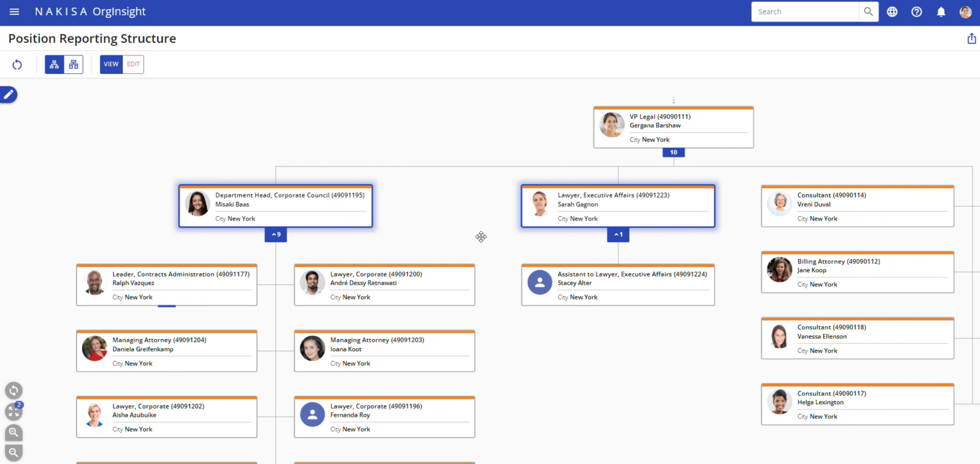Open notifications via the bell icon
980x464 pixels.
940,11
